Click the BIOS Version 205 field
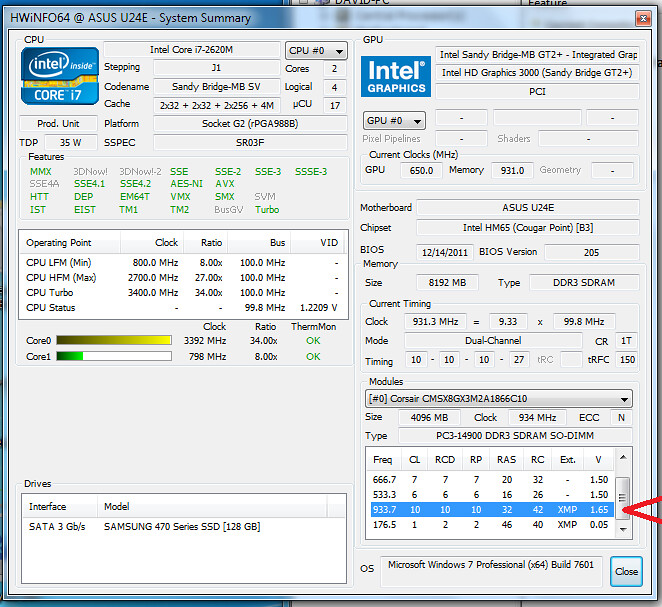Image resolution: width=662 pixels, height=607 pixels. click(x=591, y=252)
